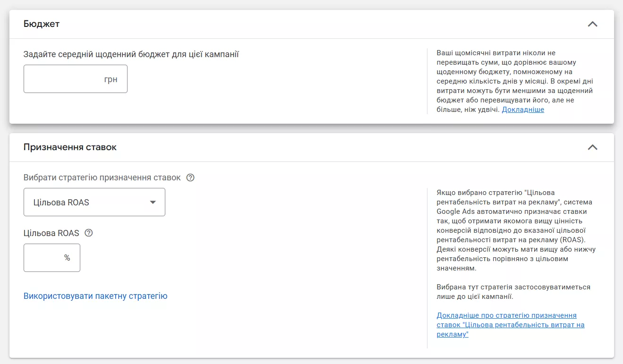
Task: Open the Докладніше link in budget help text
Action: coord(522,110)
